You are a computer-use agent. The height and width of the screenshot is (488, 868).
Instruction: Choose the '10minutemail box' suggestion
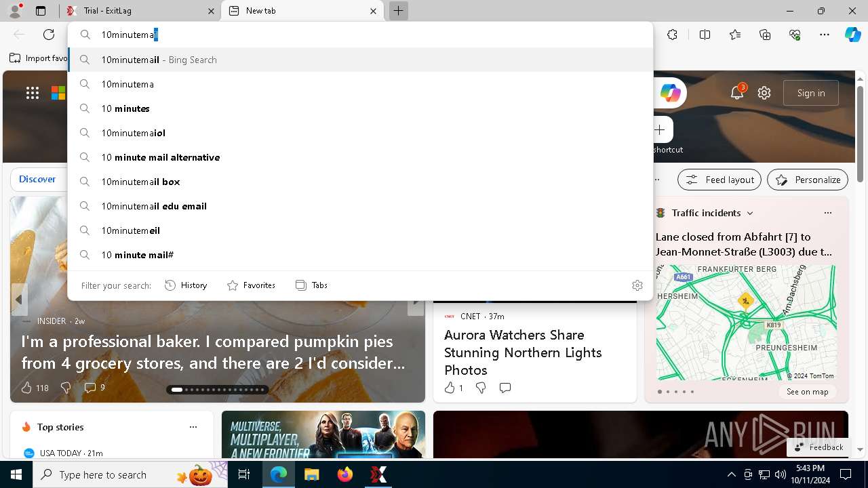[360, 182]
